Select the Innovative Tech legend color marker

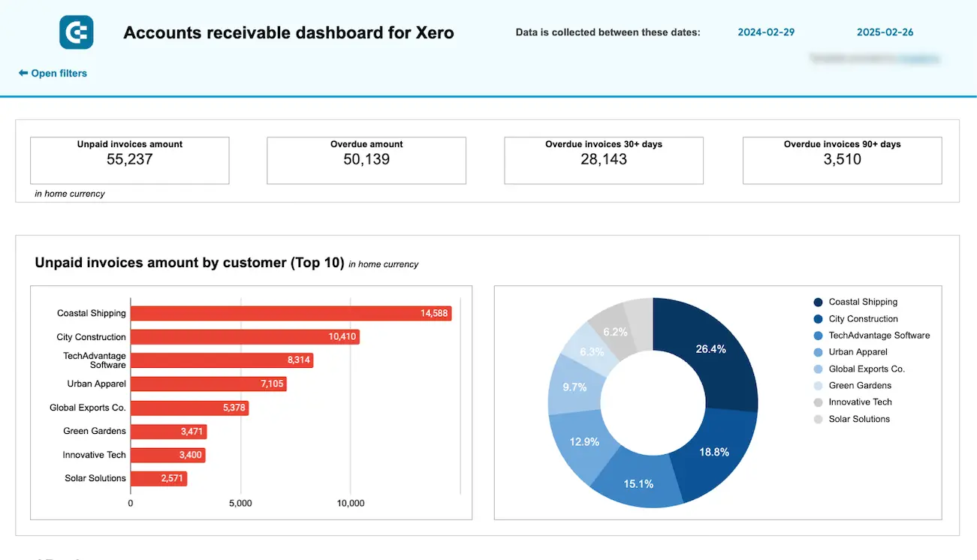816,402
